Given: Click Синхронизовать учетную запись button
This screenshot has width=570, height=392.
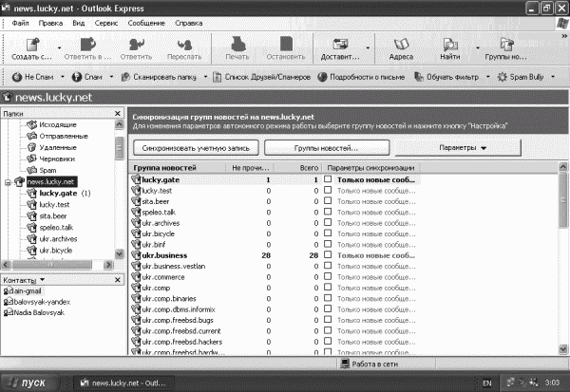Looking at the screenshot, I should pos(196,148).
